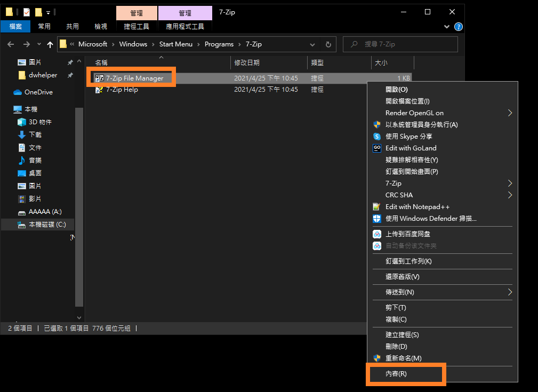The height and width of the screenshot is (392, 538).
Task: Select 本機 in the navigation pane
Action: point(31,109)
